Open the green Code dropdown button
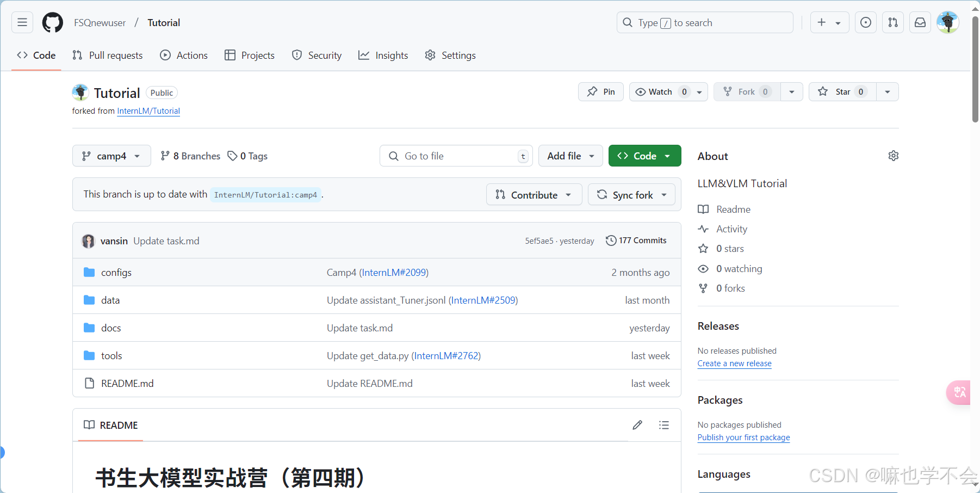The width and height of the screenshot is (980, 493). [x=644, y=156]
